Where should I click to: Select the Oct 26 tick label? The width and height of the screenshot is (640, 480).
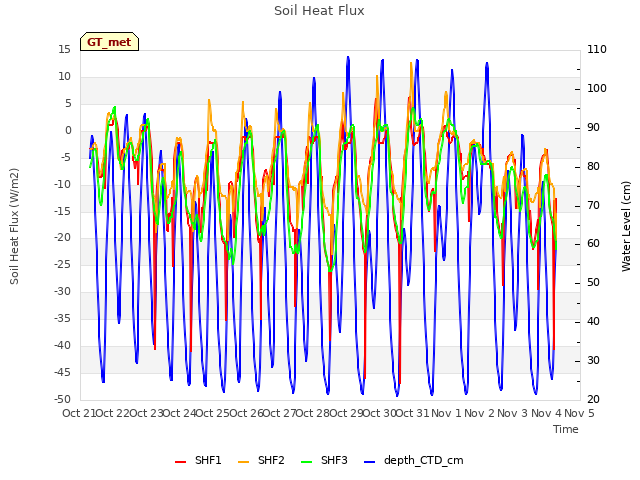[246, 413]
